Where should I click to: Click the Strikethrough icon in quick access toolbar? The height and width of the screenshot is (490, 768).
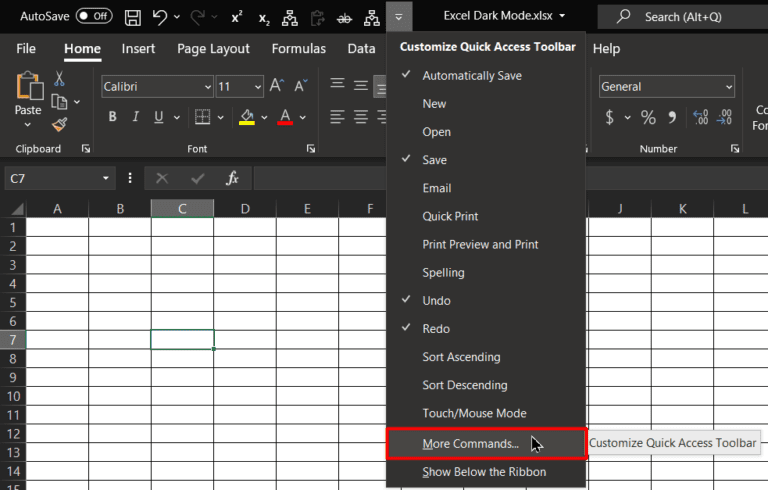click(344, 19)
